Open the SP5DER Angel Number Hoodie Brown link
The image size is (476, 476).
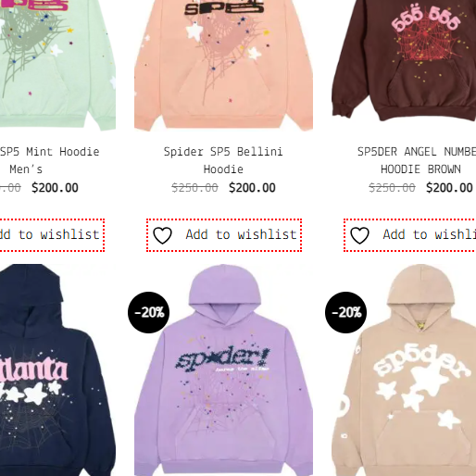(417, 160)
